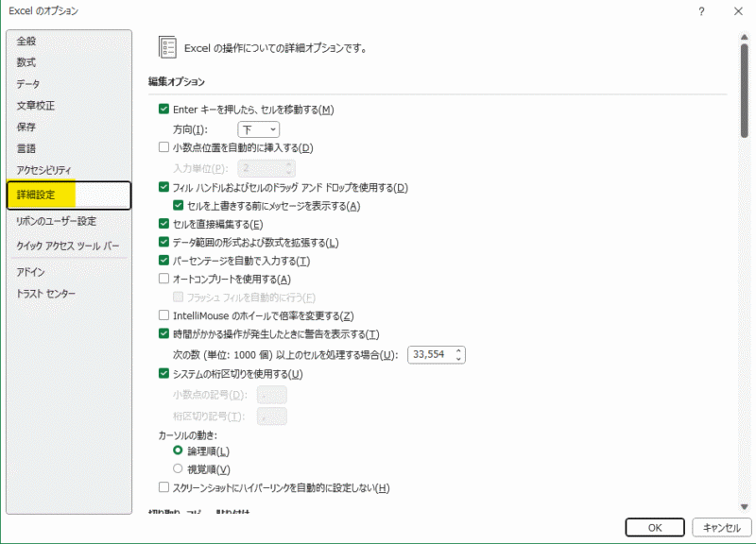Open the 'アクセシビリティ' category
Image resolution: width=756 pixels, height=544 pixels.
(x=69, y=170)
